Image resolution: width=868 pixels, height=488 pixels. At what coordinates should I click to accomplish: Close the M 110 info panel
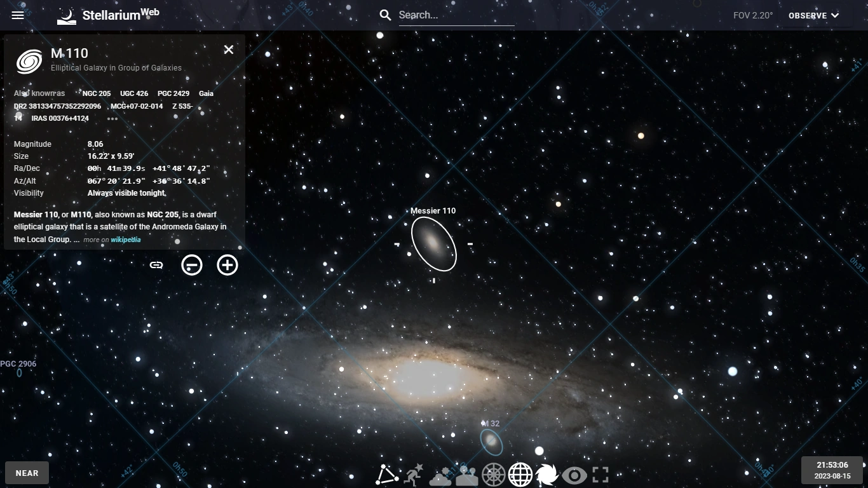[x=229, y=50]
